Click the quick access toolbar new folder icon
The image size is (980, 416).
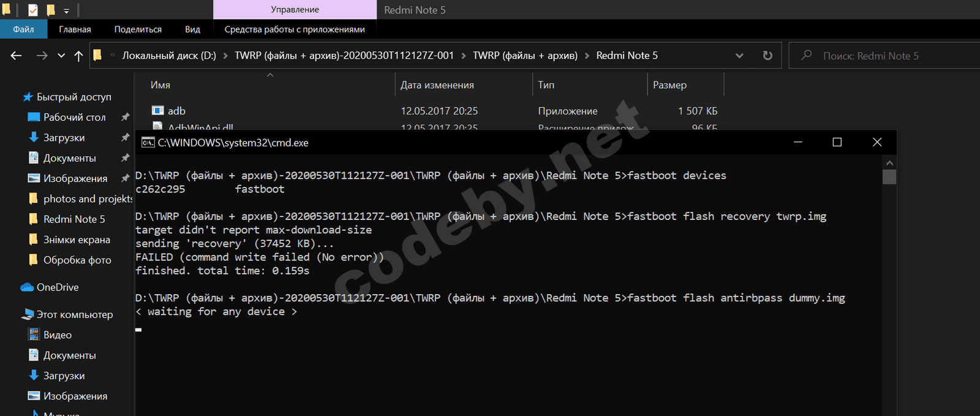click(x=51, y=10)
